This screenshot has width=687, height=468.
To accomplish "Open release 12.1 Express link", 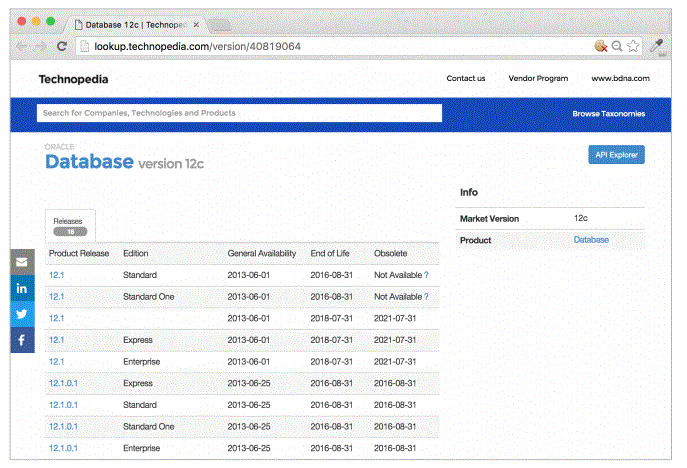I will (57, 340).
